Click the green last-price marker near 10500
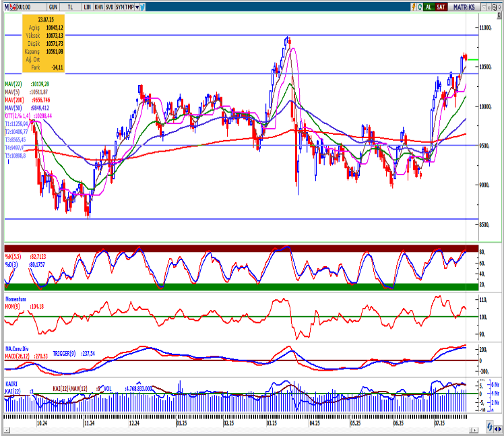This screenshot has height=436, width=504. click(473, 59)
